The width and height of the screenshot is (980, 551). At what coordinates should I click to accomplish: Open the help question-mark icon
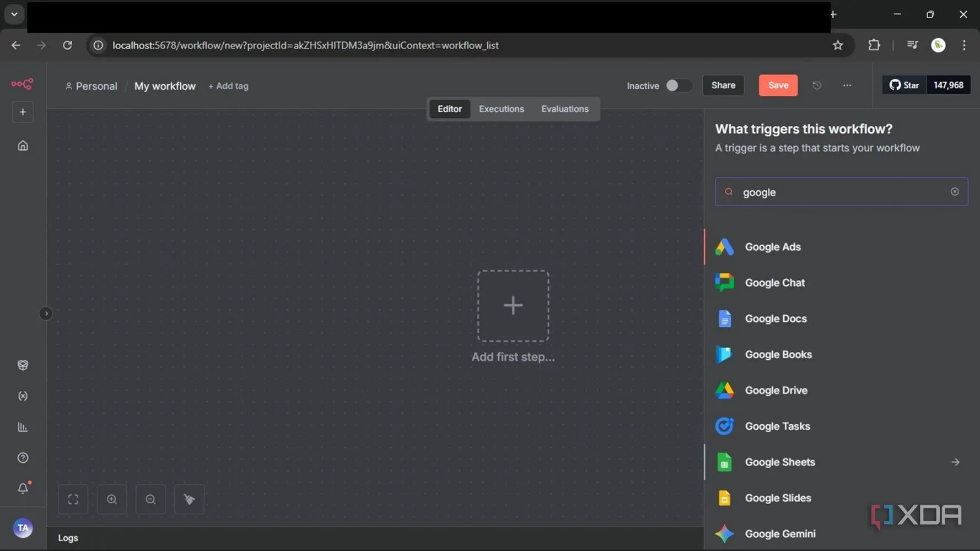pyautogui.click(x=23, y=457)
